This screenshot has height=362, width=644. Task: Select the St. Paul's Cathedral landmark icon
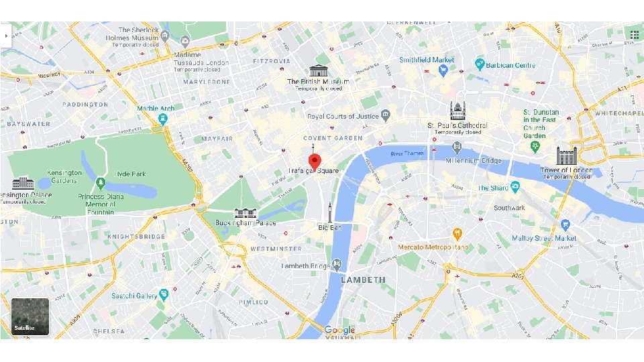tap(457, 111)
